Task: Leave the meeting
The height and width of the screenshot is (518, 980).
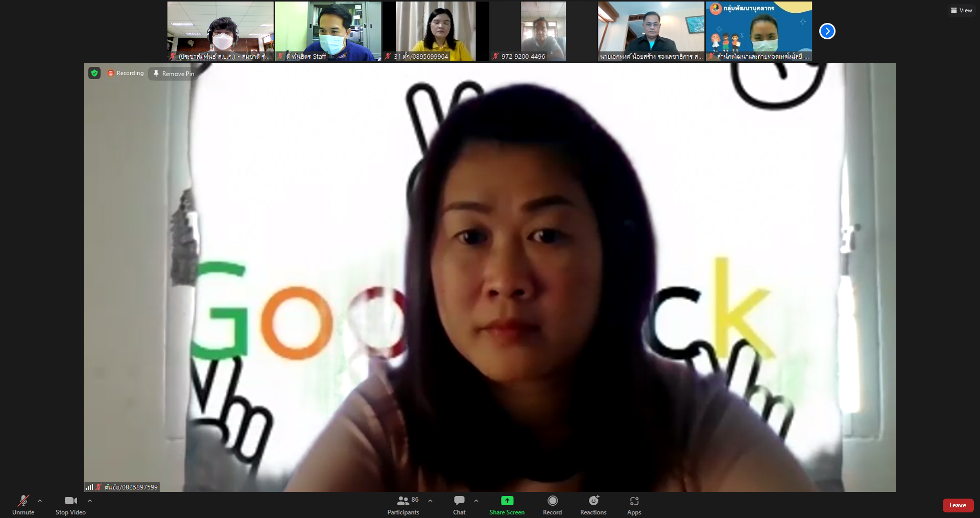Action: [958, 505]
